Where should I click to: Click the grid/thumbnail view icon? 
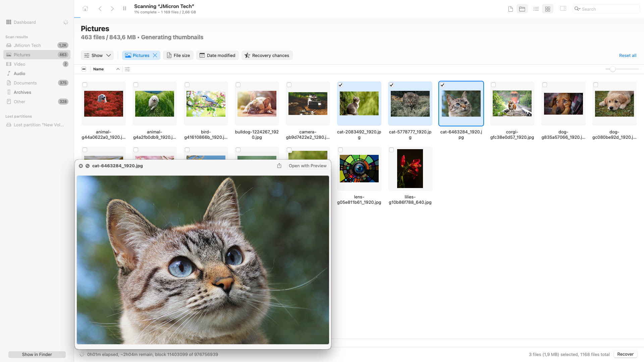coord(548,9)
